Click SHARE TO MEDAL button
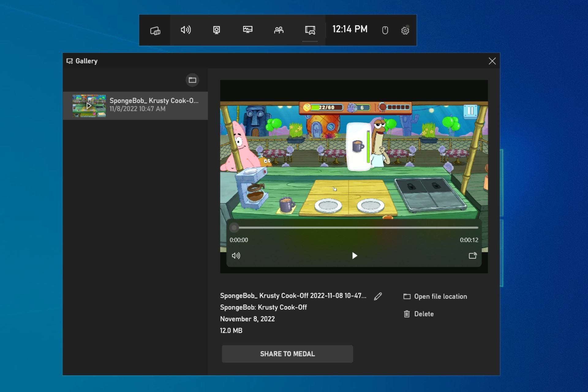Screen dimensions: 588x392 (287, 354)
